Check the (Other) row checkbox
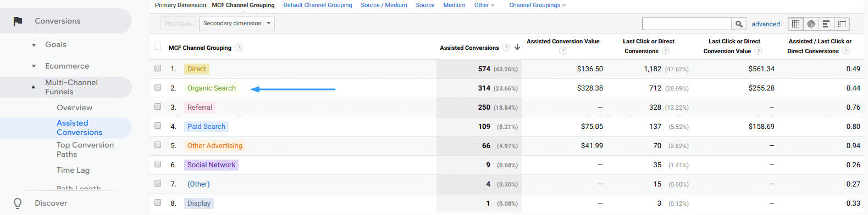The width and height of the screenshot is (868, 215). pyautogui.click(x=158, y=183)
